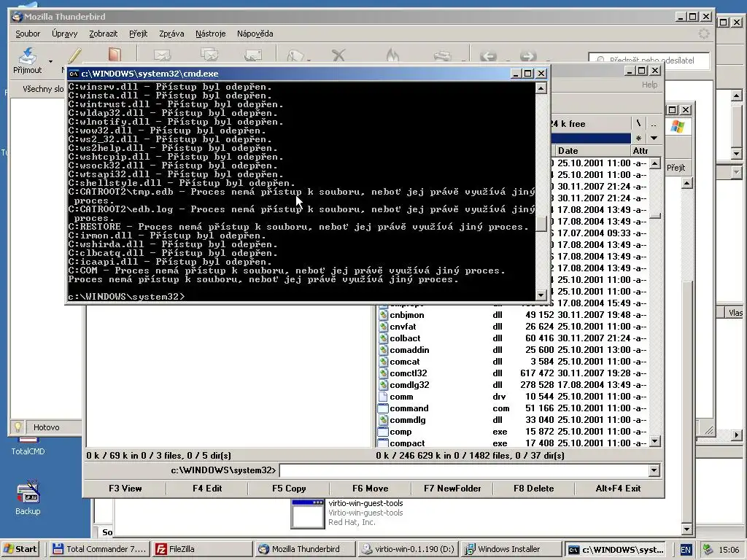747x560 pixels.
Task: Click cmd.exe title bar system icon
Action: [74, 74]
